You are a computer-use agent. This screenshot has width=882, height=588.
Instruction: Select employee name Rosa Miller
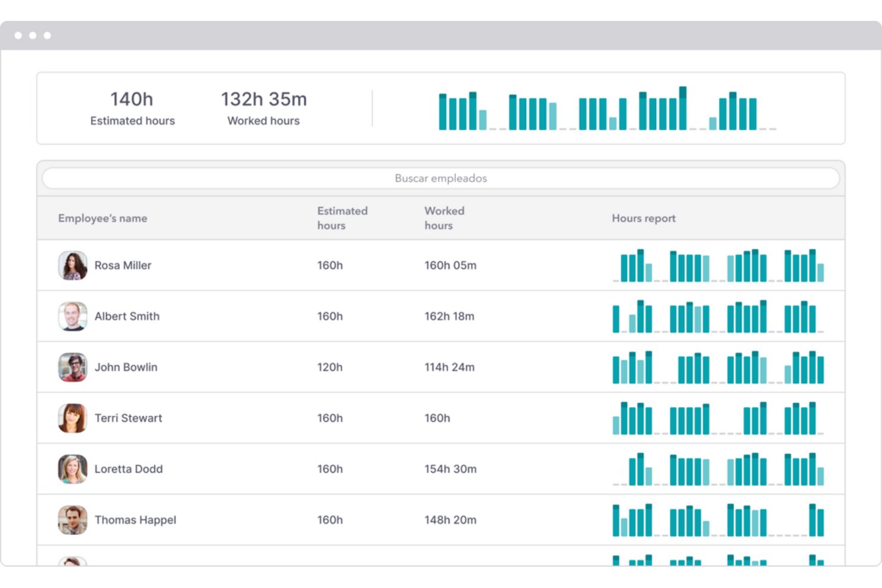(123, 265)
